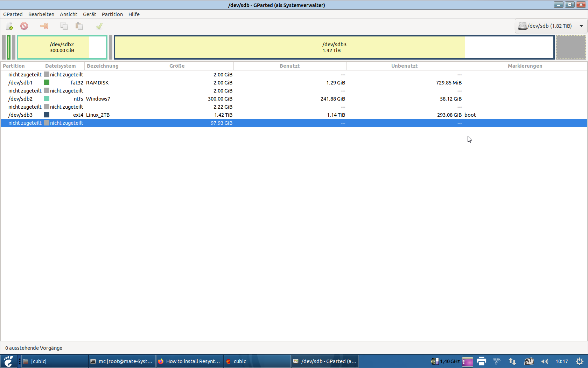Click the delete partition toolbar icon
Screen dimensions: 588x368
coord(24,26)
